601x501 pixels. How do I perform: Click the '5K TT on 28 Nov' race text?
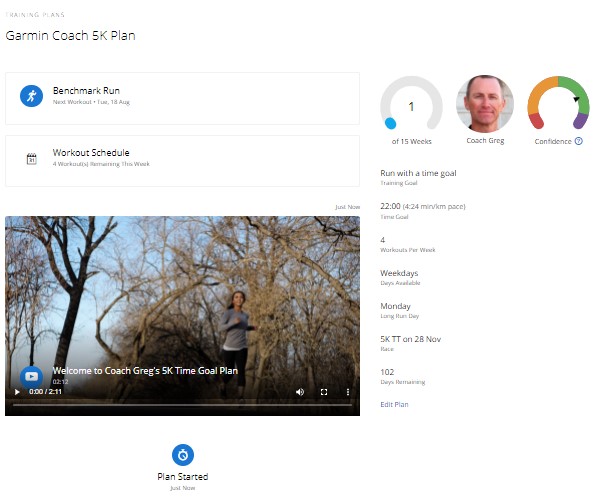[x=411, y=339]
